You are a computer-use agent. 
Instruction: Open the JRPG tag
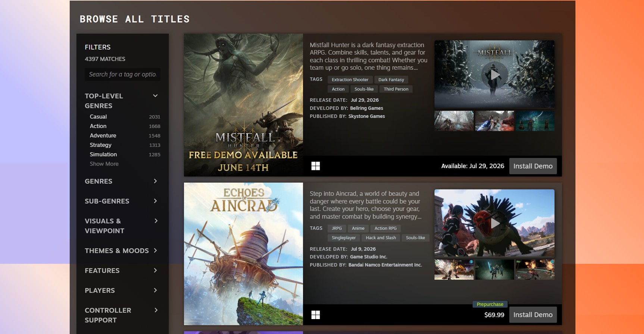pyautogui.click(x=337, y=228)
